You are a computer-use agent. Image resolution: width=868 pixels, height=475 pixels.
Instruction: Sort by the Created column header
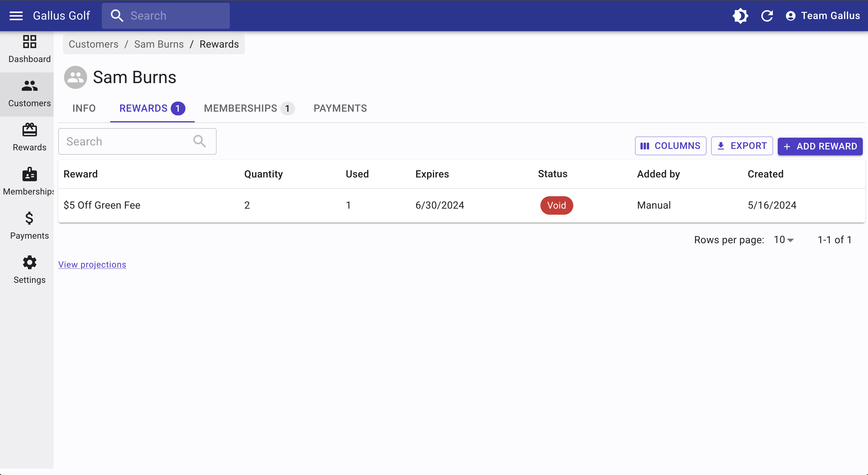[766, 174]
